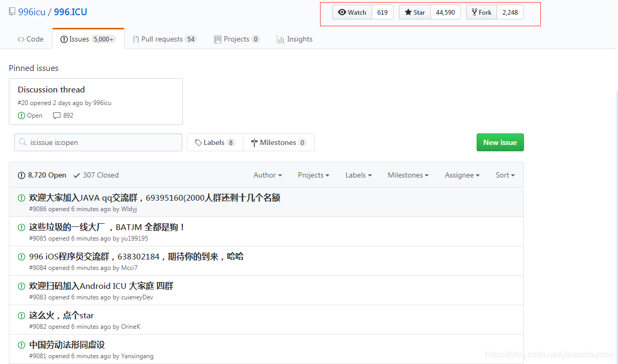Open the 996.ICU repository link
The image size is (618, 364).
pos(70,12)
